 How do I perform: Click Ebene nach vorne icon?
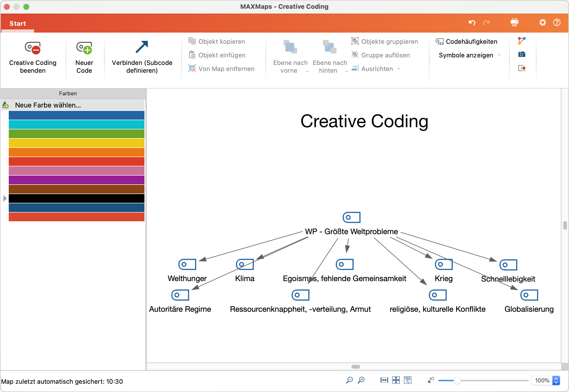[290, 47]
